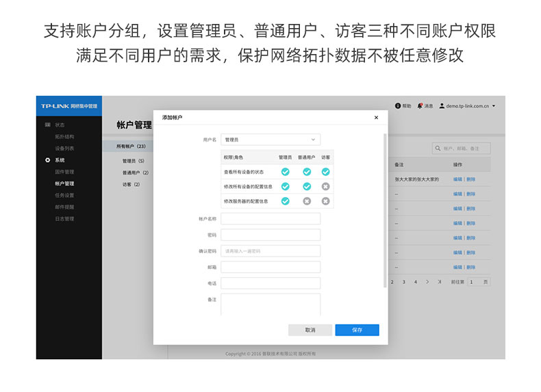Click grey cross for 普通用户 in 修改服务器的配置信息 row
Image resolution: width=541 pixels, height=392 pixels.
coord(307,201)
